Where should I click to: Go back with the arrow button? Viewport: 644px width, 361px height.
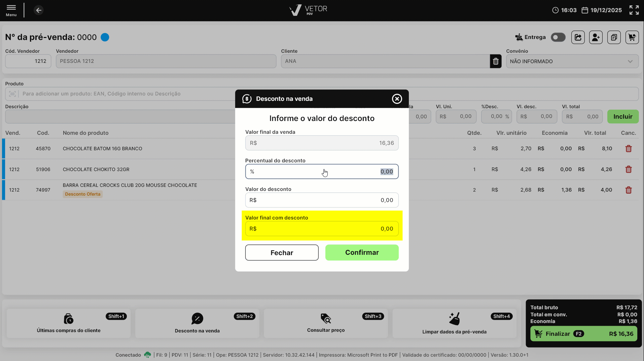pyautogui.click(x=39, y=10)
